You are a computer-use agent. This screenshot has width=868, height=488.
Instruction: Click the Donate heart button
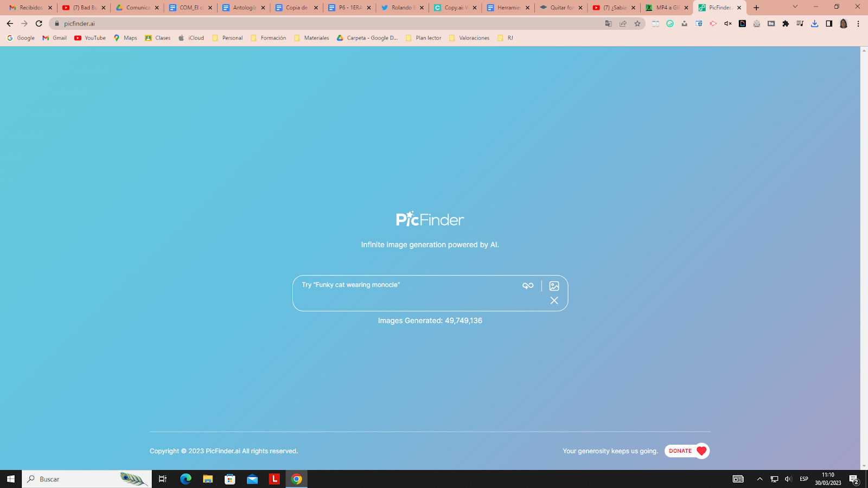tap(687, 451)
